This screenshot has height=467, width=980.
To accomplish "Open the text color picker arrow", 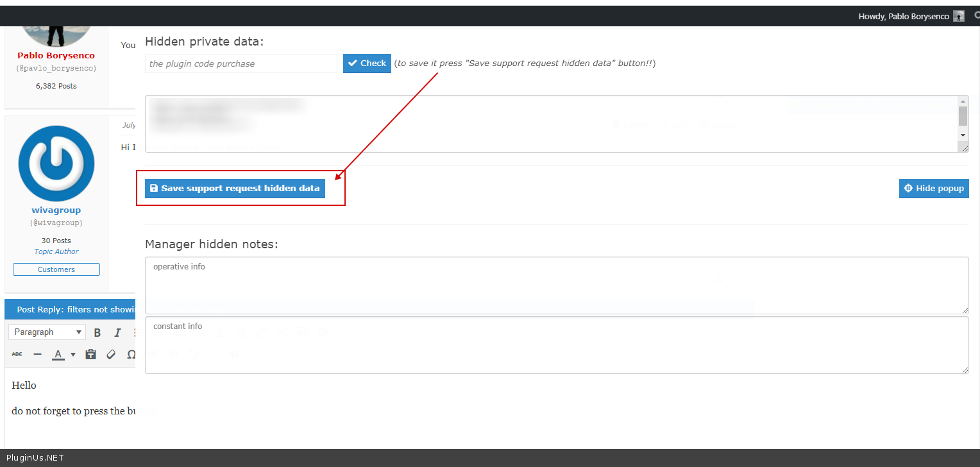I will 73,354.
